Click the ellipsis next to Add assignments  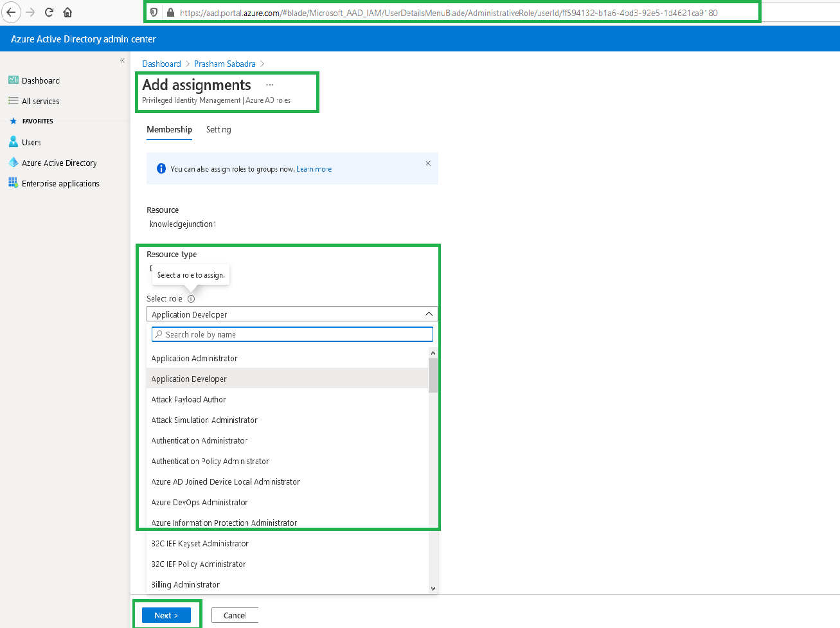(269, 84)
